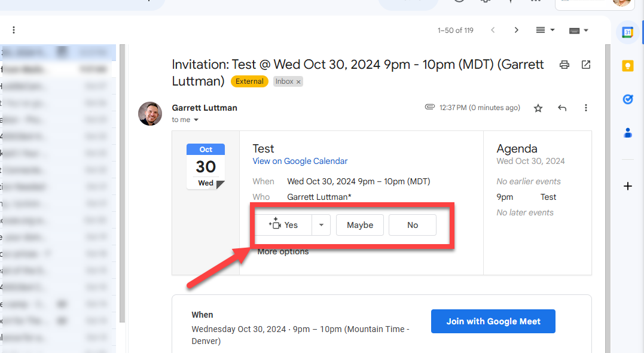Click the External label tag

point(249,81)
